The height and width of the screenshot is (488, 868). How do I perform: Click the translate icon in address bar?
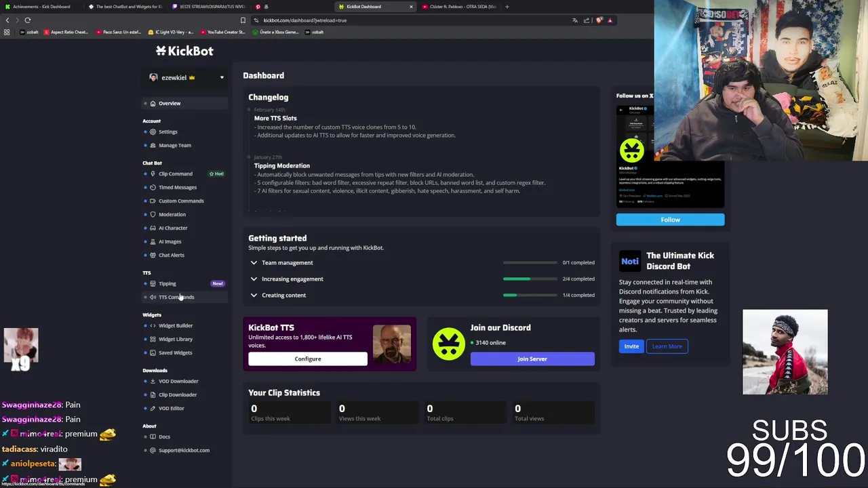click(575, 20)
